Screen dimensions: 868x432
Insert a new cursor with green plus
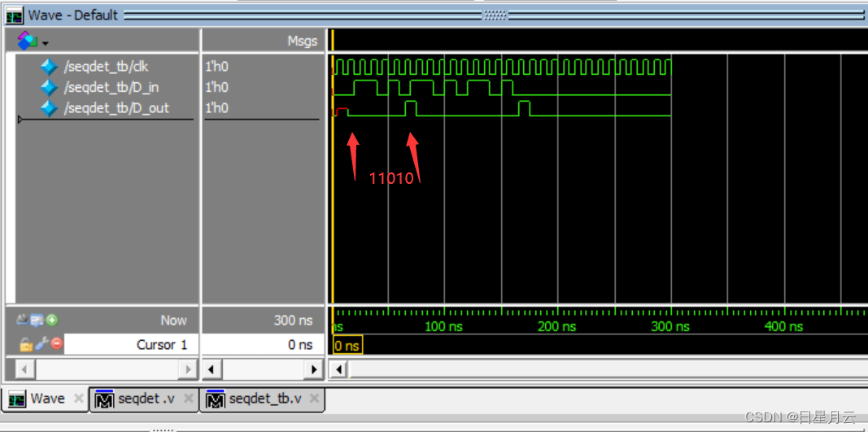coord(52,320)
